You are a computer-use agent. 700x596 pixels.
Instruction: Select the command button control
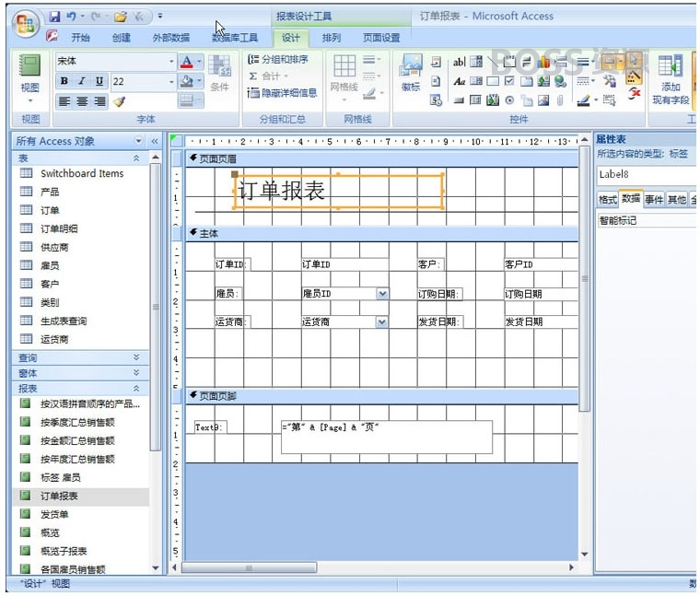point(459,100)
